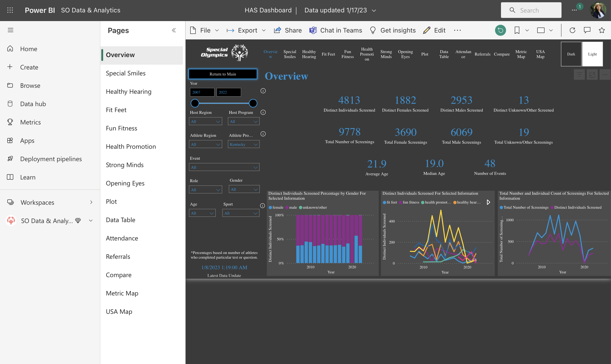Collapse the Pages pane with double chevron
Viewport: 611px width, 364px height.
(174, 30)
